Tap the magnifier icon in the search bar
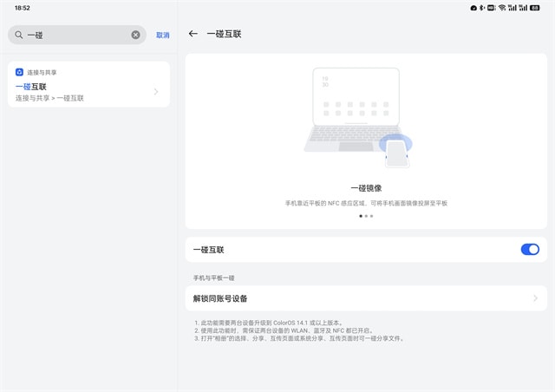Viewport: 555px width, 392px height. [18, 35]
